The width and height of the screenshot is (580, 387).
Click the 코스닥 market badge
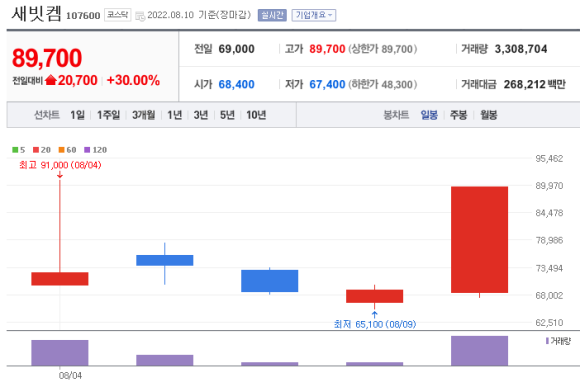(x=118, y=15)
